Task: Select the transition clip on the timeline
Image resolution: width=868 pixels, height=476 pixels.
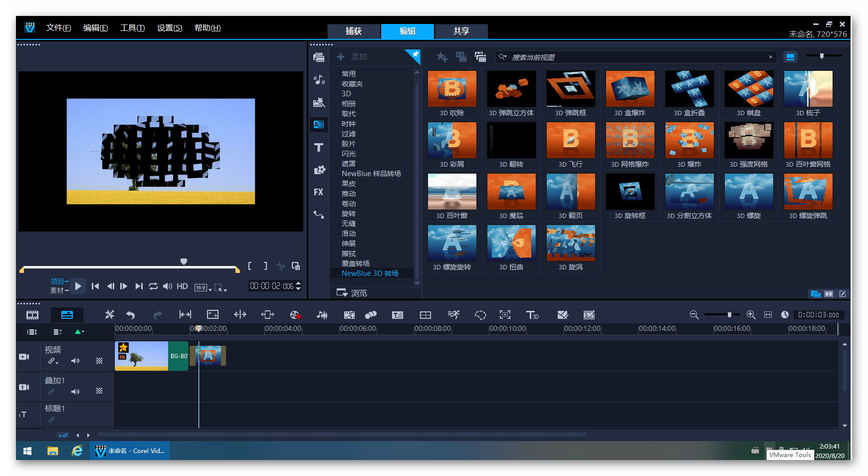Action: pos(208,356)
